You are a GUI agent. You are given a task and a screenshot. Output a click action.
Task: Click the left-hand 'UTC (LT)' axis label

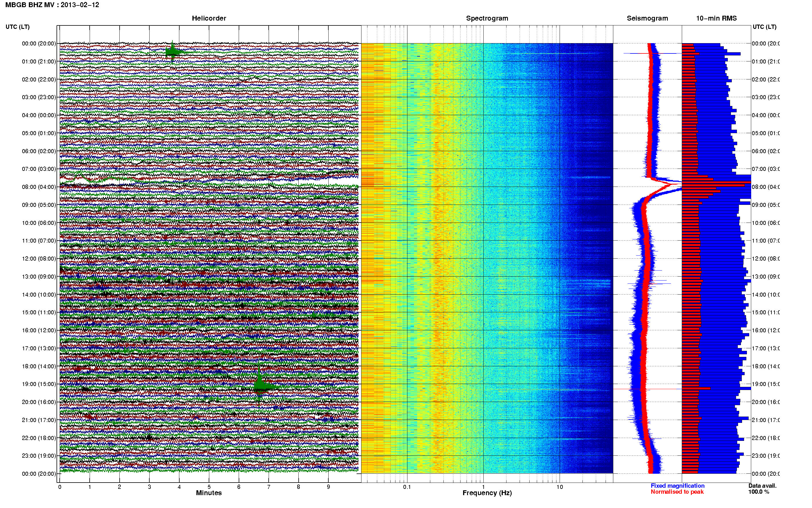coord(17,27)
